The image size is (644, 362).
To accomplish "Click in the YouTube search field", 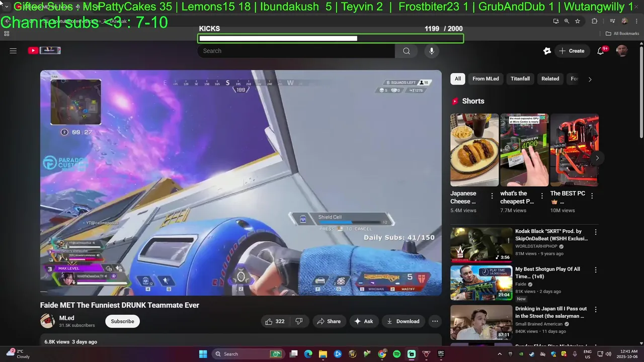I will click(x=296, y=51).
